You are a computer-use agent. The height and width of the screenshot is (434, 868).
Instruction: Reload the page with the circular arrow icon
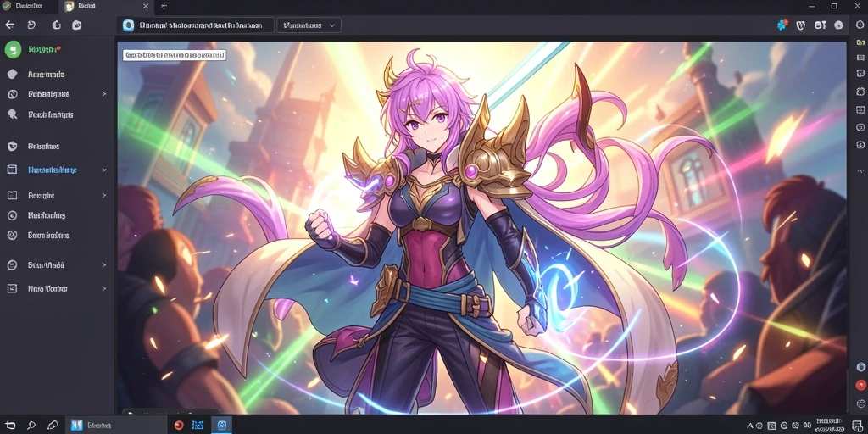click(x=31, y=25)
